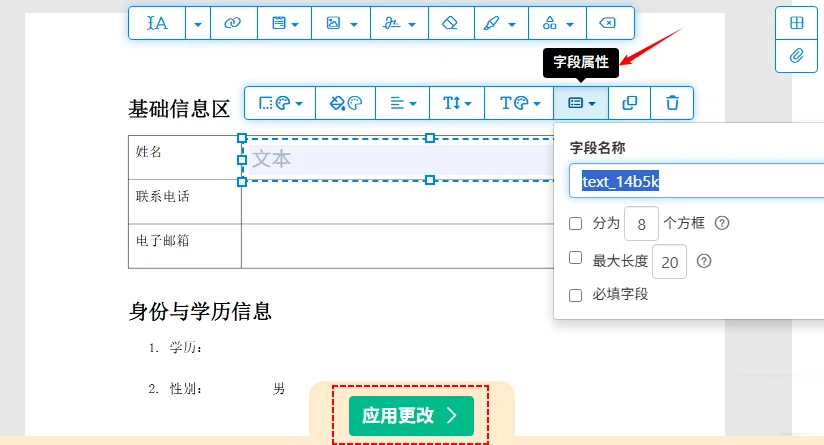Expand the form field tool dropdown
Screen dimensions: 824x445
(x=295, y=24)
